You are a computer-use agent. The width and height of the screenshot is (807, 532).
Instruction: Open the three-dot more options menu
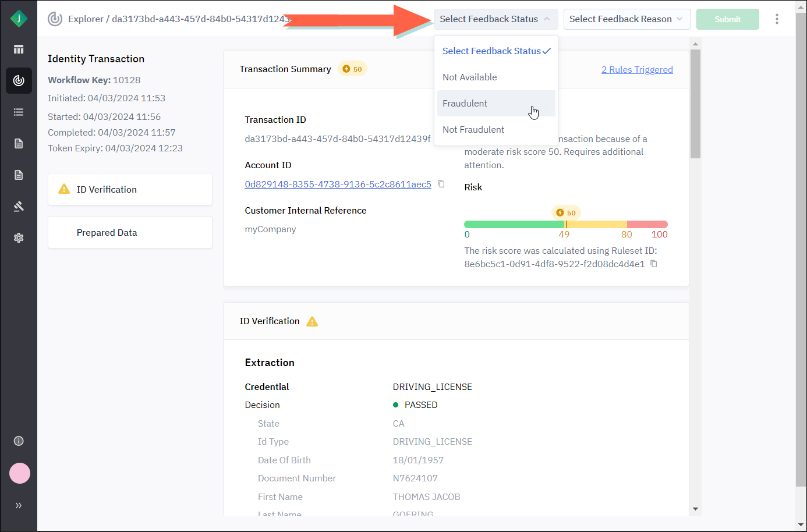[777, 19]
